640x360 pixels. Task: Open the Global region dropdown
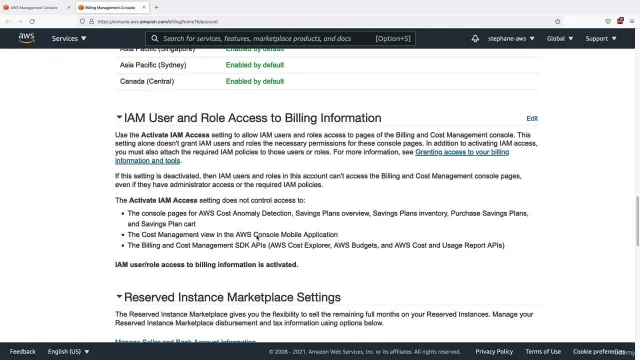(560, 38)
